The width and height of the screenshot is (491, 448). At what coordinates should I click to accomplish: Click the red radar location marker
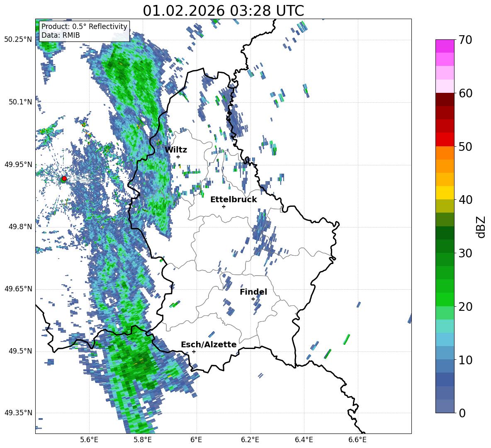pos(64,178)
